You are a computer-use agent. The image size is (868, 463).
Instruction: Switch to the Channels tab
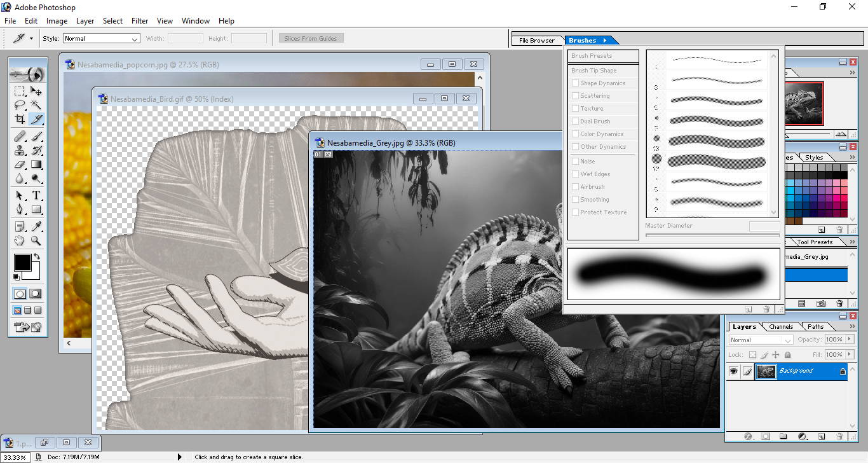[780, 327]
